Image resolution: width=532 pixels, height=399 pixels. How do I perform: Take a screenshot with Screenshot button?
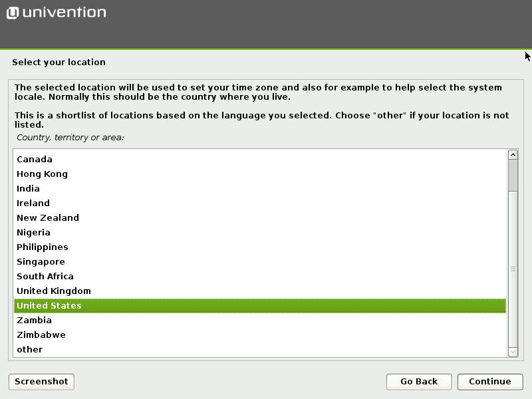tap(41, 382)
